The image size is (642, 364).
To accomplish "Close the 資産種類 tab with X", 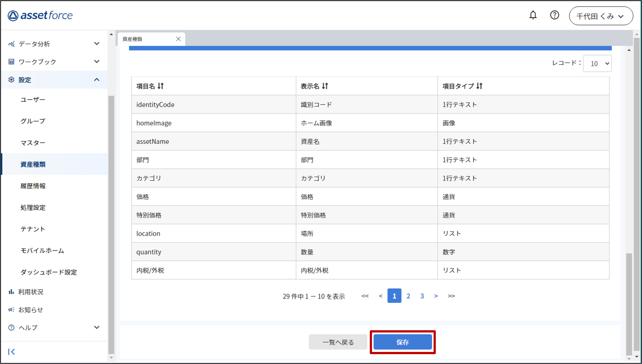I will [x=178, y=39].
